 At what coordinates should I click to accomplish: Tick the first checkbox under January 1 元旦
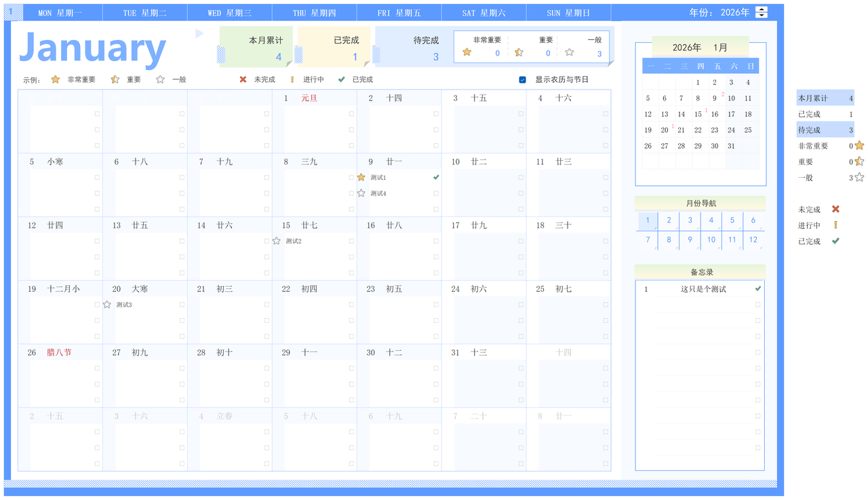[351, 114]
